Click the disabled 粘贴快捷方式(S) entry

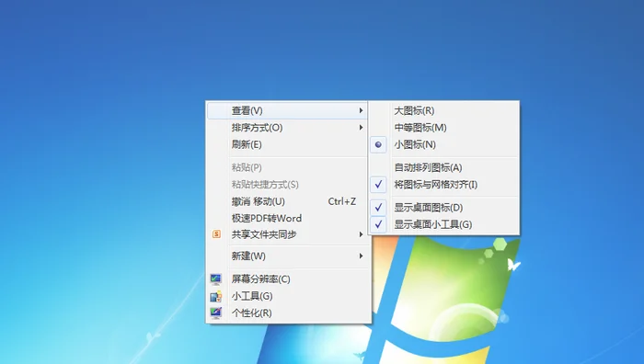coord(287,184)
